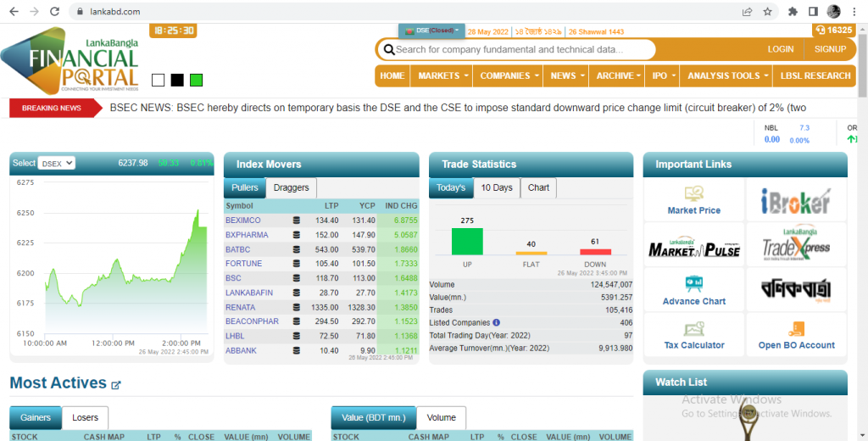Viewport: 868px width, 441px height.
Task: Open Chrome profile avatar
Action: [x=834, y=12]
